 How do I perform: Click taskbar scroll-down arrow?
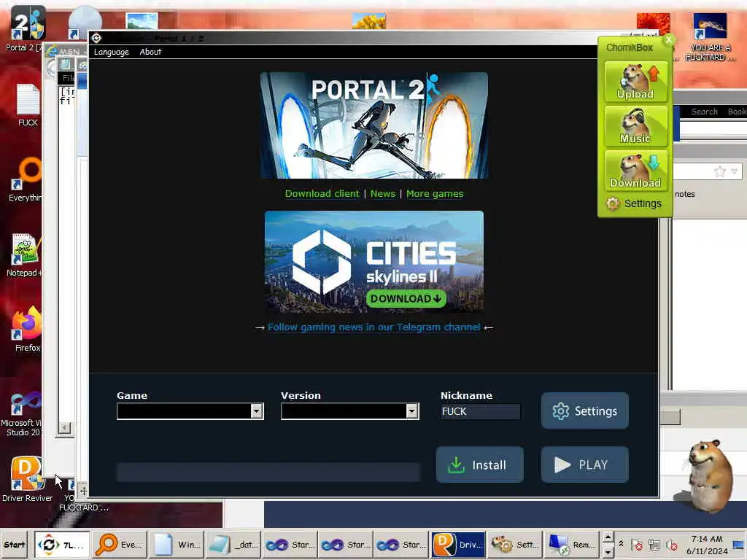pos(608,551)
